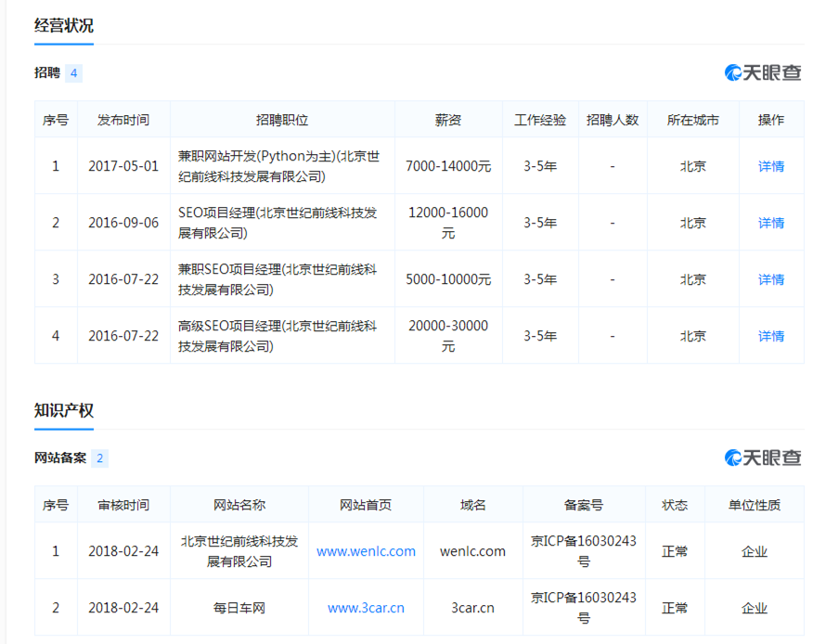Click the 单位性质 column header
This screenshot has width=826, height=644.
tap(754, 505)
